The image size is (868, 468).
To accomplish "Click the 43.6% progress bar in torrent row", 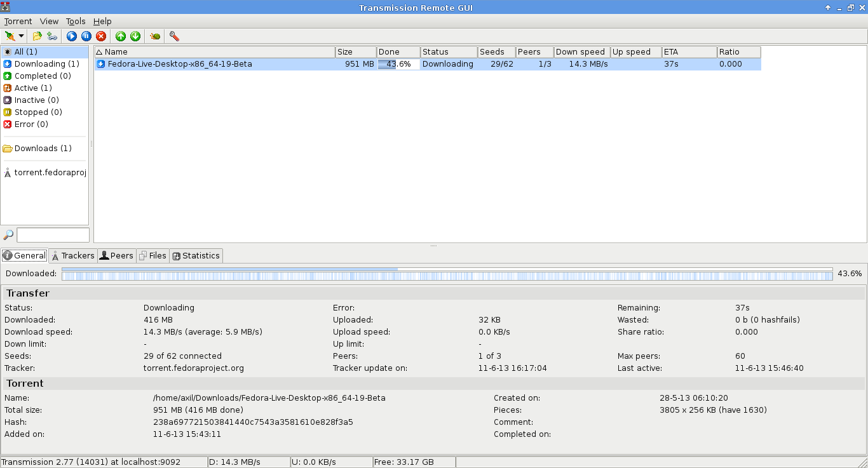I will click(x=398, y=64).
